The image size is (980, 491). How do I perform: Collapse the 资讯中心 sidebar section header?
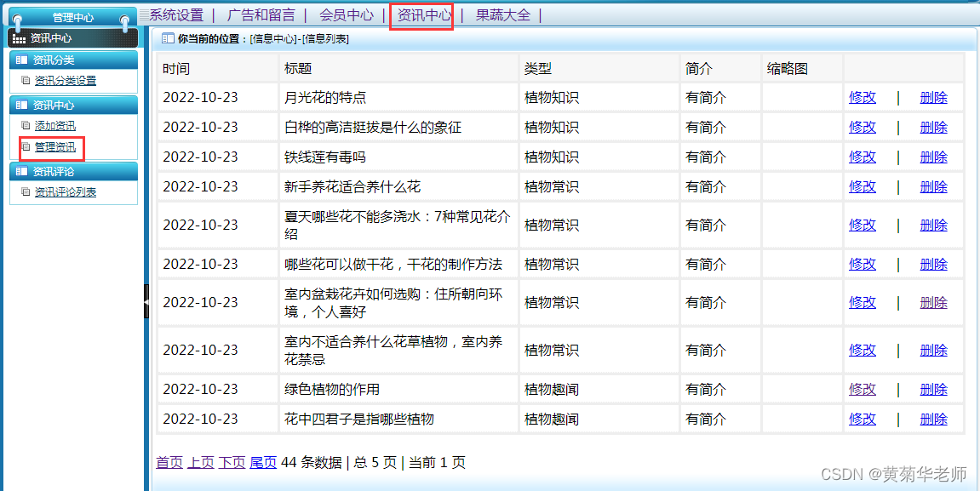coord(74,105)
